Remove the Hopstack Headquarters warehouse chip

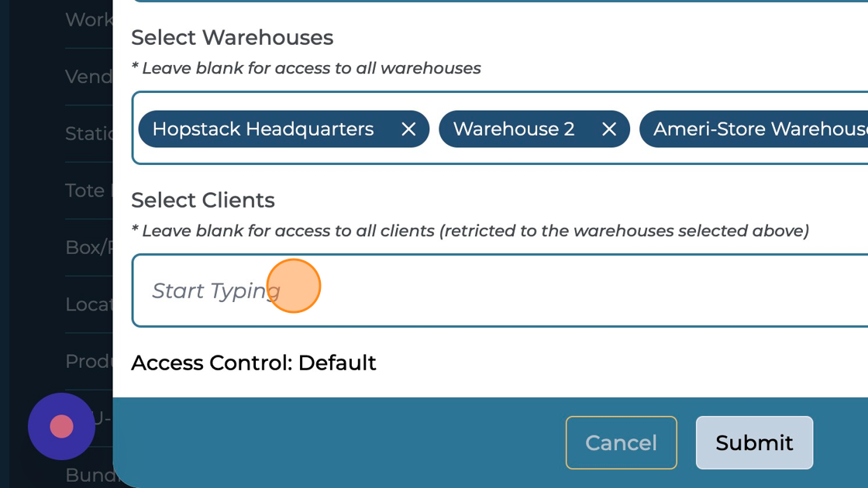[408, 129]
